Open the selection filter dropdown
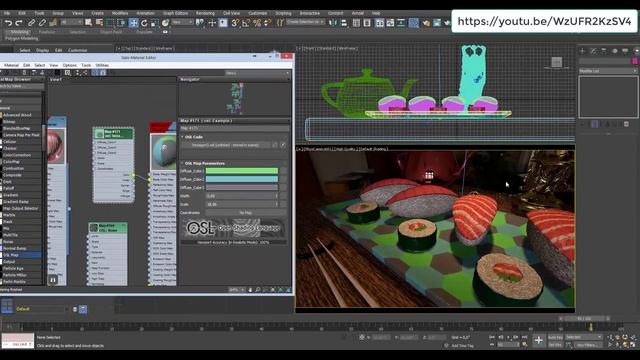This screenshot has width=640, height=360. tap(71, 22)
